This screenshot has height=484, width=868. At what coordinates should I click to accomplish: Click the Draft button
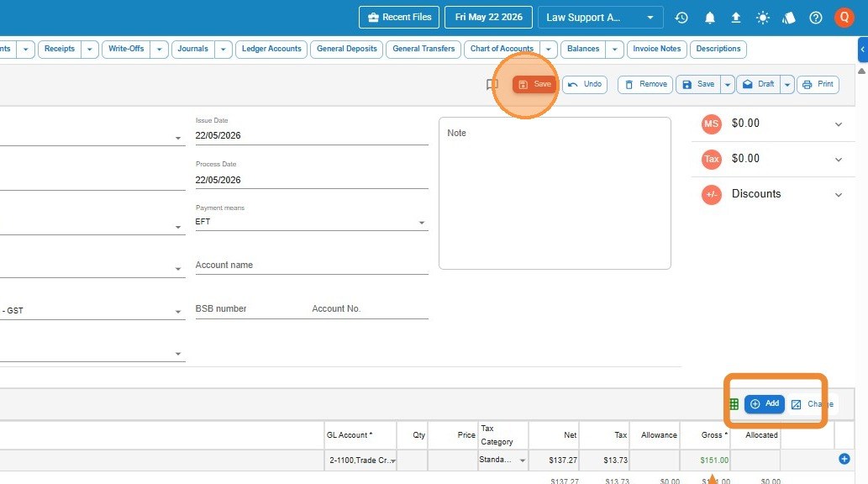pyautogui.click(x=759, y=84)
